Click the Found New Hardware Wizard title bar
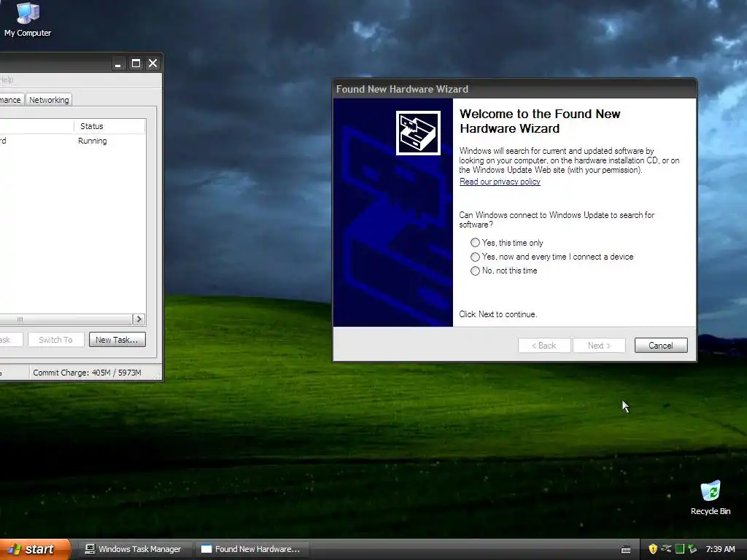The width and height of the screenshot is (747, 560). click(514, 89)
